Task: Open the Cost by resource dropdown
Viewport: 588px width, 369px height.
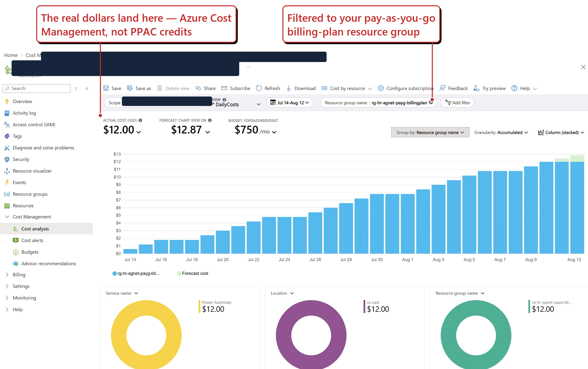Action: coord(347,88)
